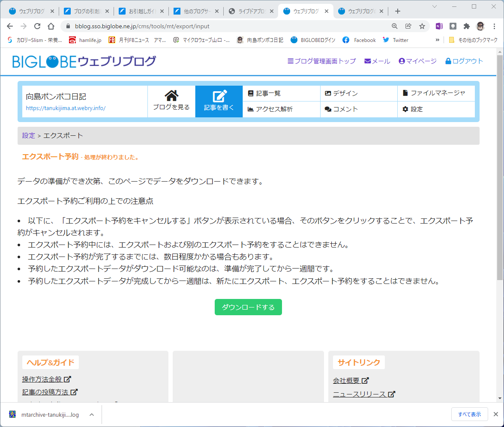Screen dimensions: 504x427
Task: Open the tanukijima.at.webry.info blog link
Action: pyautogui.click(x=66, y=108)
